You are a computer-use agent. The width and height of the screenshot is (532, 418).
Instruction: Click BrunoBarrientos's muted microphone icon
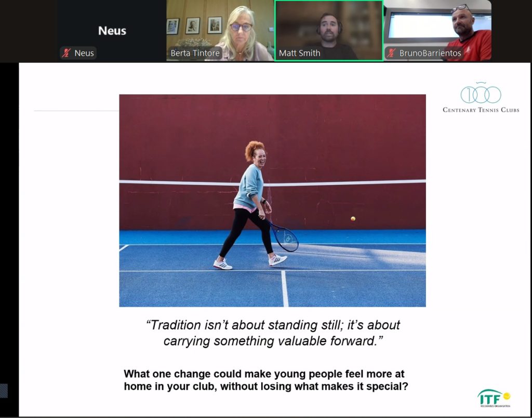391,53
